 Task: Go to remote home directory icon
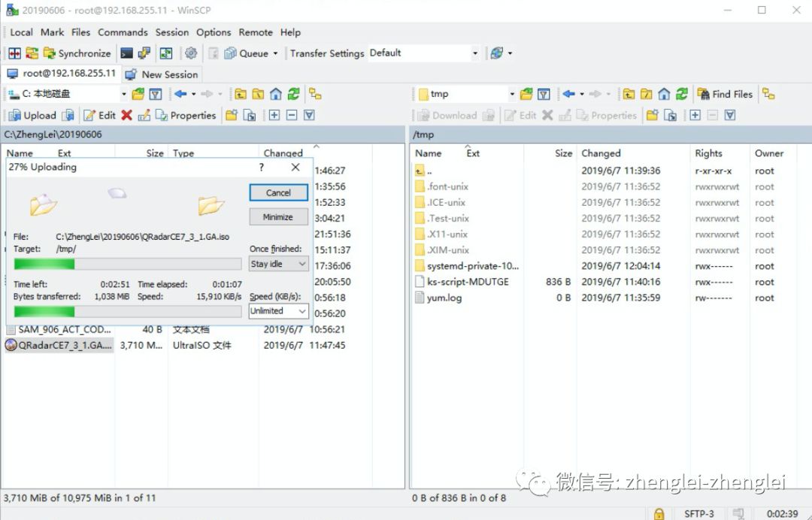[664, 94]
